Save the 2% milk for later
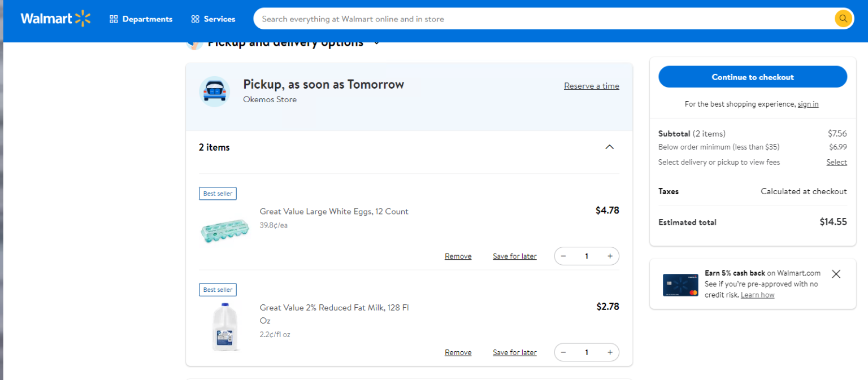The image size is (868, 380). (514, 352)
